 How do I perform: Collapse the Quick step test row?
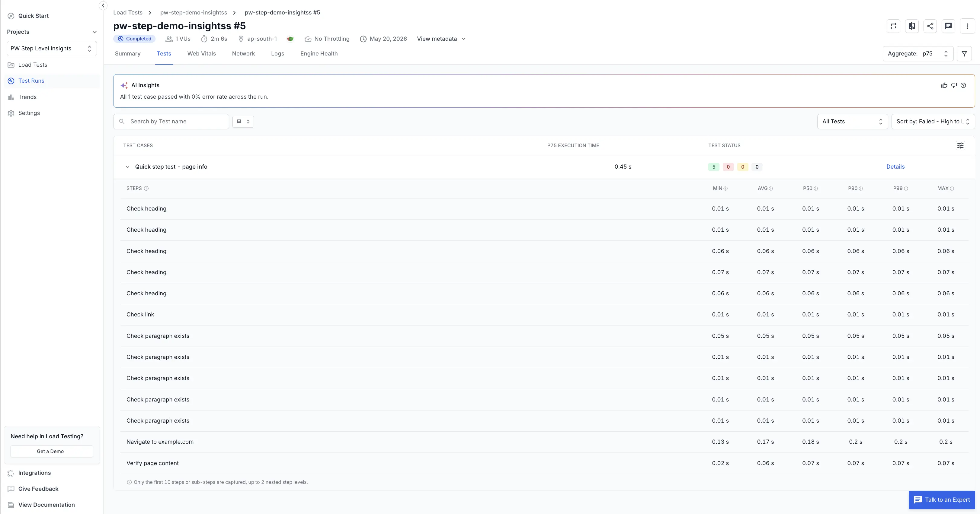(127, 167)
